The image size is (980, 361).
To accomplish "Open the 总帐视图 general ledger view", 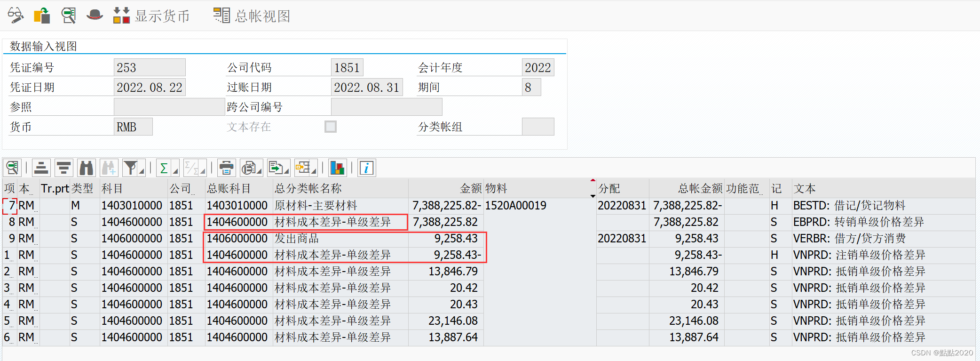I will coord(252,16).
